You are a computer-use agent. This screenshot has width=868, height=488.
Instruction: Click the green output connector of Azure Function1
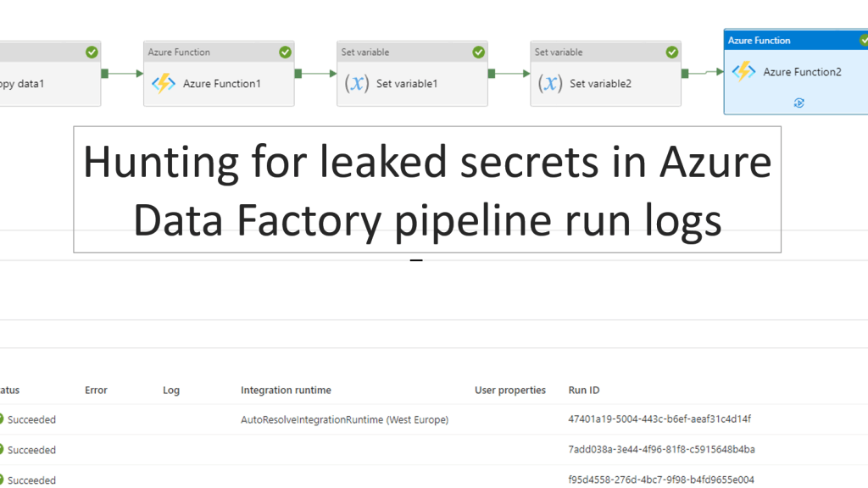tap(298, 74)
